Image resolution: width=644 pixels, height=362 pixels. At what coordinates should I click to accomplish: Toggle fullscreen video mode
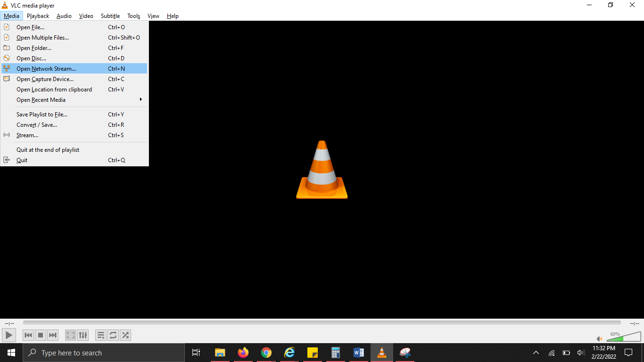(71, 335)
